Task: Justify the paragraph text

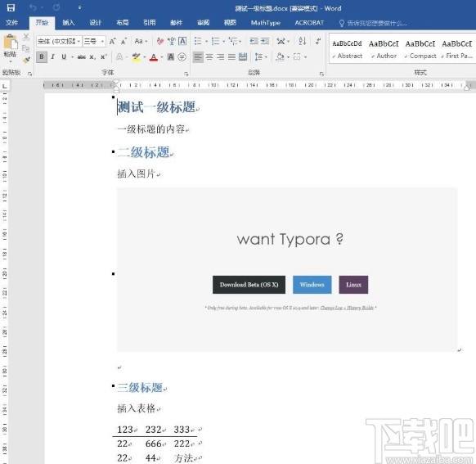Action: [231, 56]
